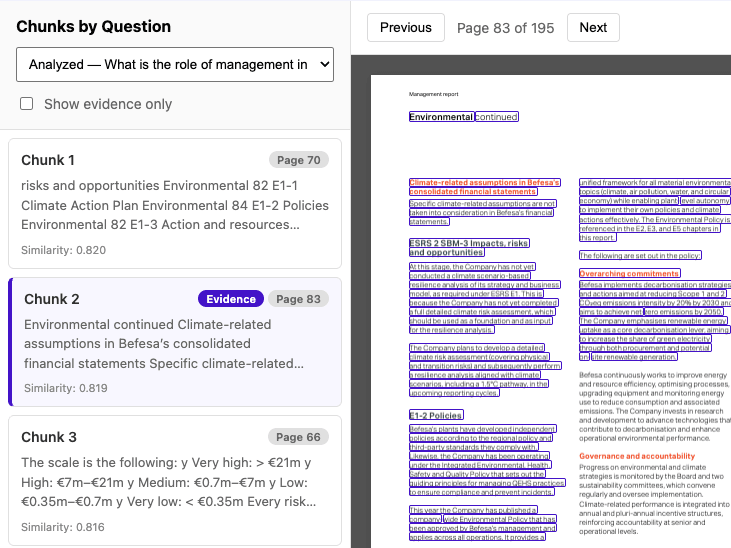Click Similarity: 0.819 text
Viewport: 731px width, 548px height.
(x=66, y=388)
